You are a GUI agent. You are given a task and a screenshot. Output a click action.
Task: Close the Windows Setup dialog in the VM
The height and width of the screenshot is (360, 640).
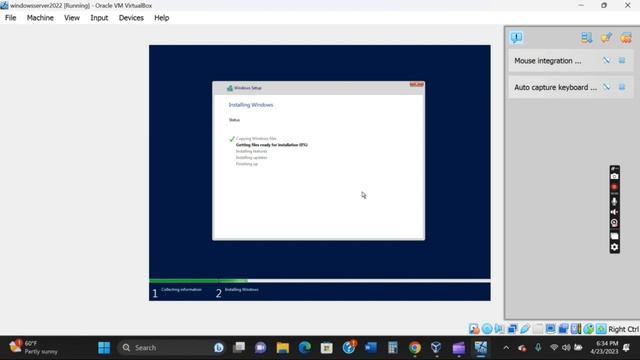click(416, 84)
